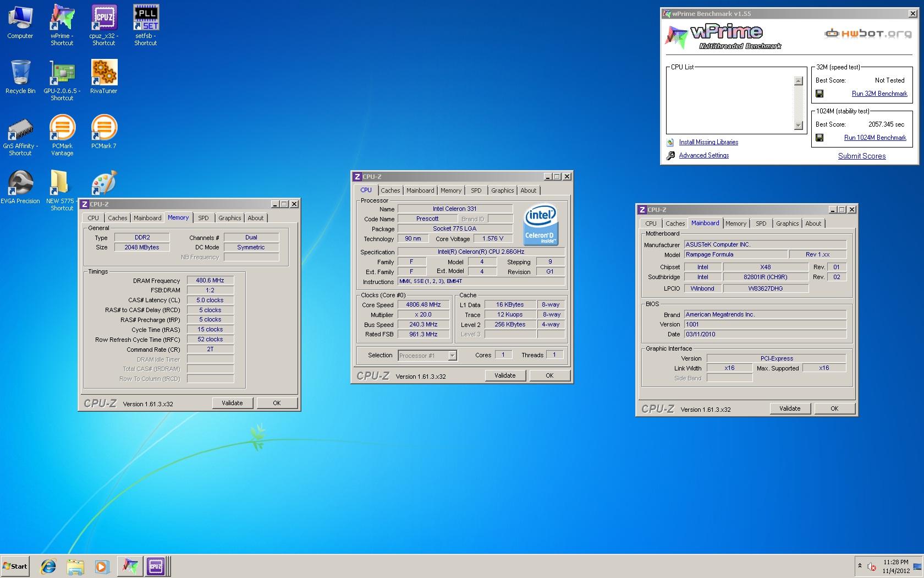The width and height of the screenshot is (924, 578).
Task: Open SPD tab in center CPU-Z window
Action: pyautogui.click(x=476, y=190)
